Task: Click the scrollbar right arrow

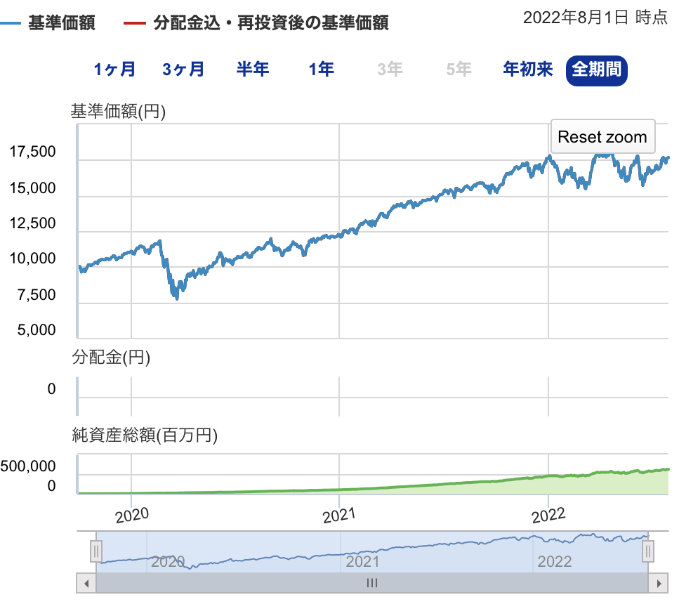Action: point(658,583)
